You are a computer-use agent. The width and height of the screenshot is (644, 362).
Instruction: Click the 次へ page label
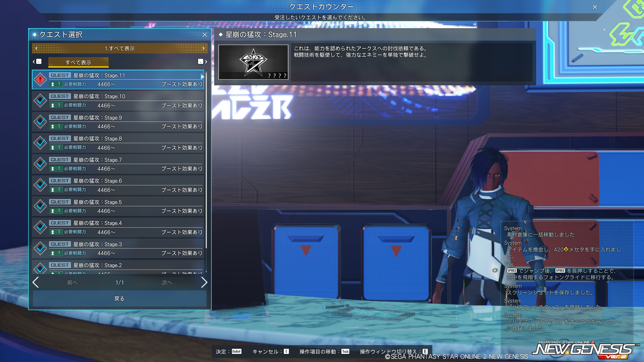[167, 283]
